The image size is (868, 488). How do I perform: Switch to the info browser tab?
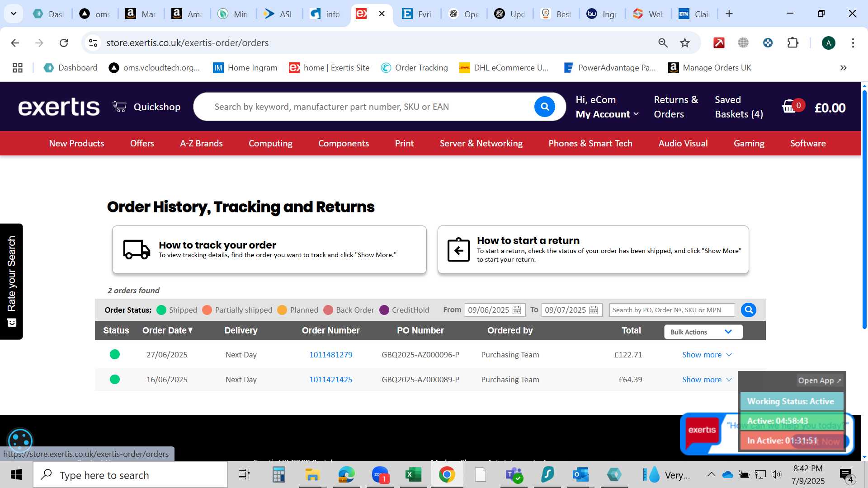point(325,14)
